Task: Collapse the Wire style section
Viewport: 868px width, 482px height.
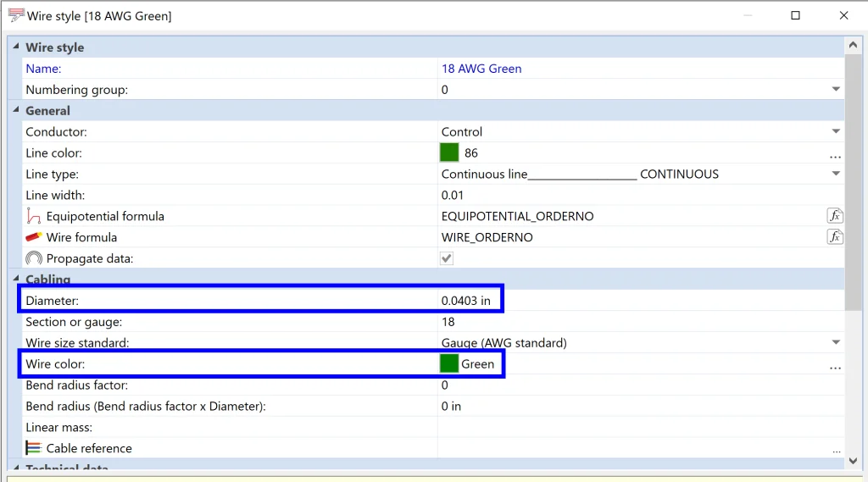Action: click(14, 47)
